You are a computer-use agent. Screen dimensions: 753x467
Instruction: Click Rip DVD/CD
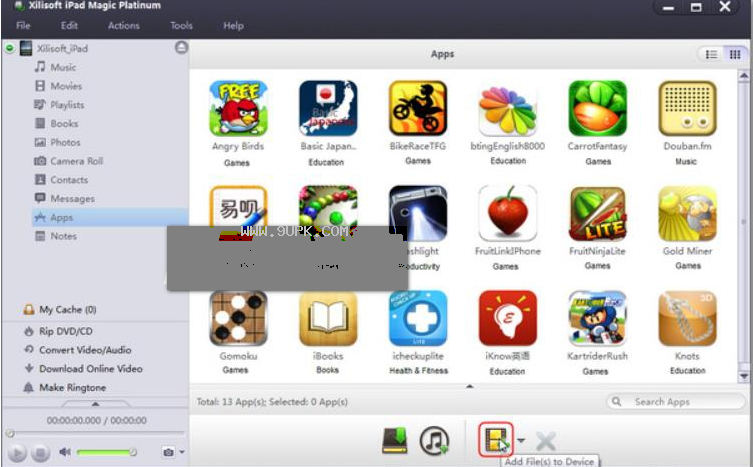pos(65,332)
